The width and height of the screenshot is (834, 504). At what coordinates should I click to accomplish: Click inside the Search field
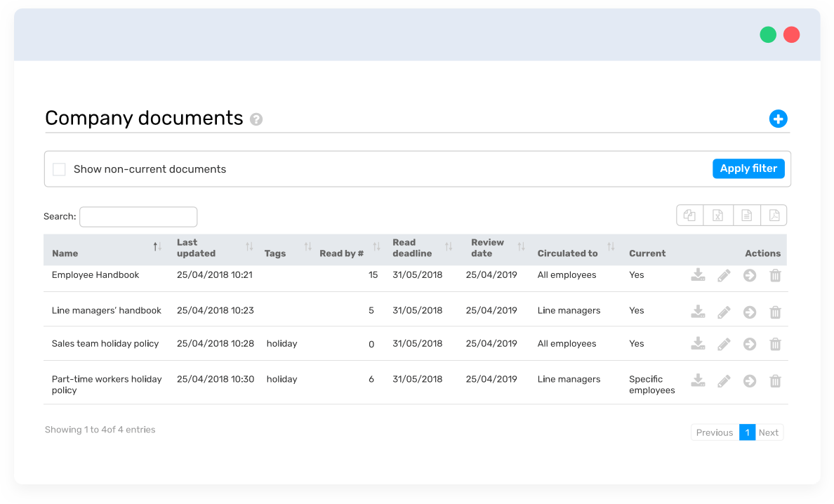point(138,216)
